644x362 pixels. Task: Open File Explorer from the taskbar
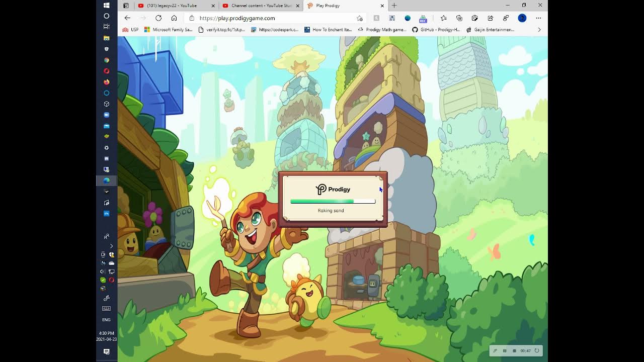106,38
